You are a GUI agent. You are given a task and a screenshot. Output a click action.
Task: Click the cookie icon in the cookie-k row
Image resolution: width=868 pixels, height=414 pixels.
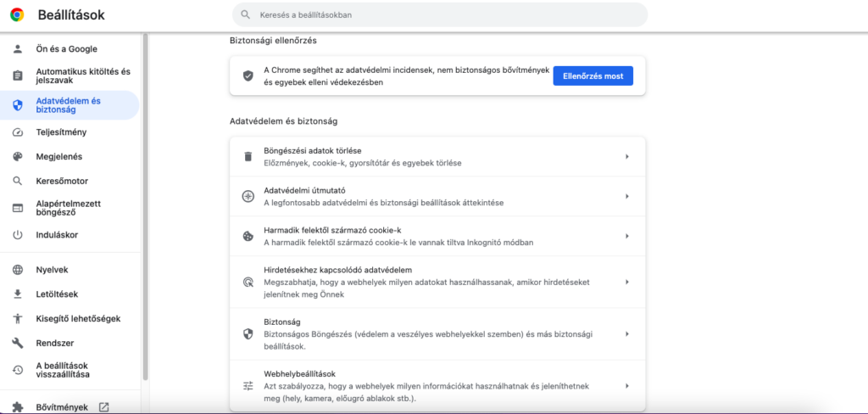pos(248,236)
